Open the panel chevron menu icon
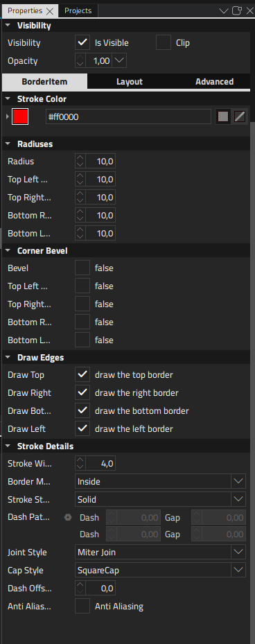This screenshot has width=255, height=644. (x=224, y=10)
